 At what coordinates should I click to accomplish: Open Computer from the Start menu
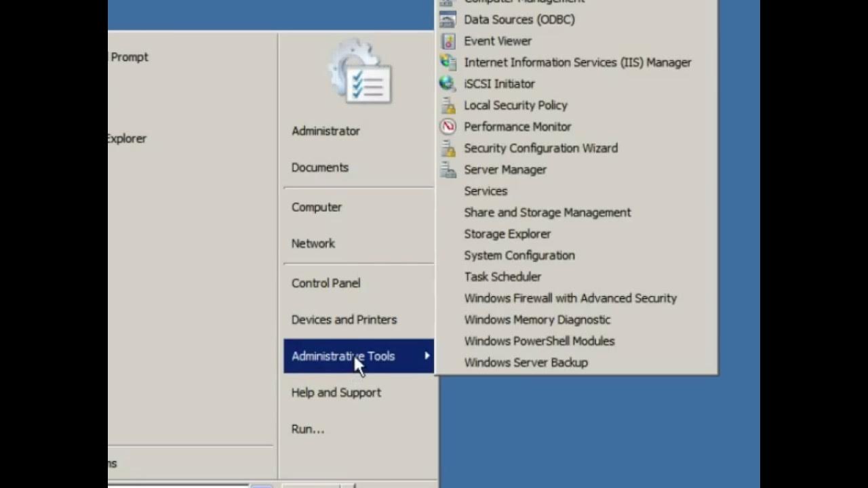(316, 207)
